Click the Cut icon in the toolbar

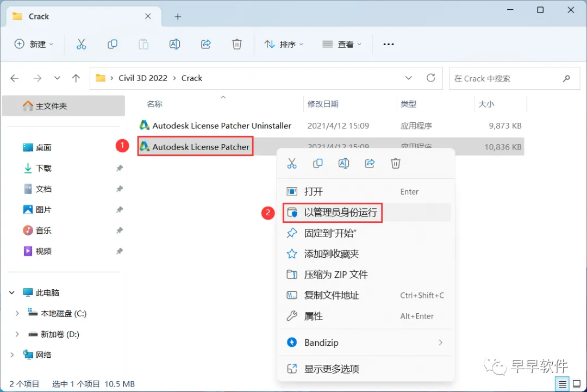click(x=81, y=44)
